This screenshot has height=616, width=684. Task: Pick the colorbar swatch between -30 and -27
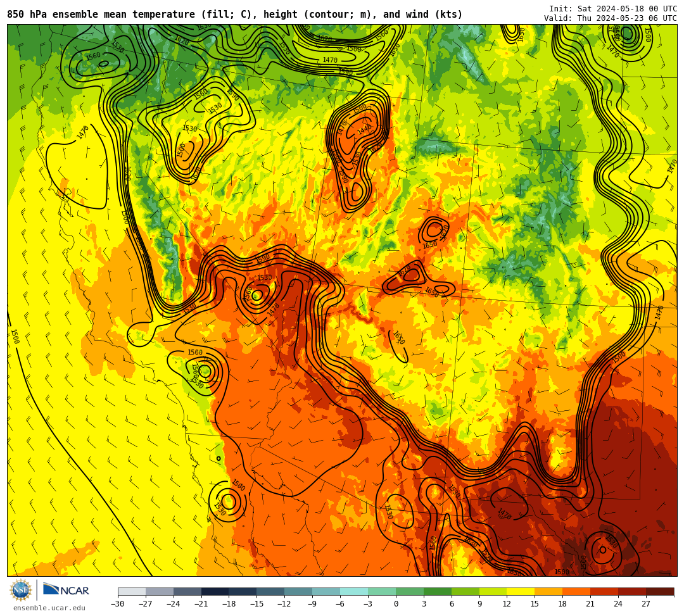pos(132,591)
